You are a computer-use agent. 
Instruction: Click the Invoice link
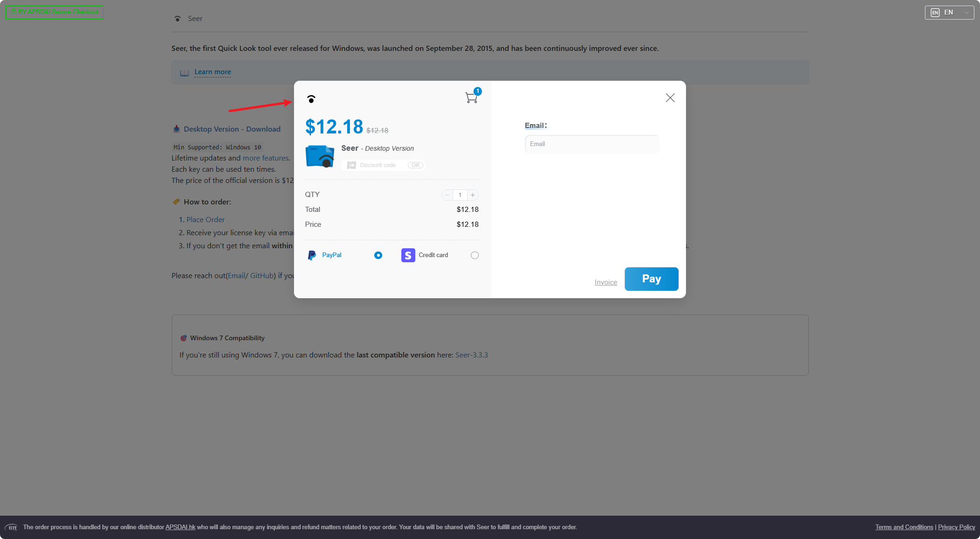point(606,282)
